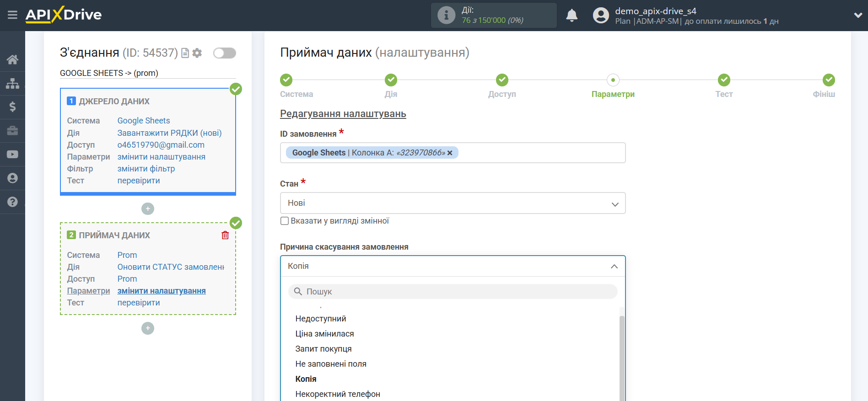Click the search magnifier icon

(x=298, y=291)
